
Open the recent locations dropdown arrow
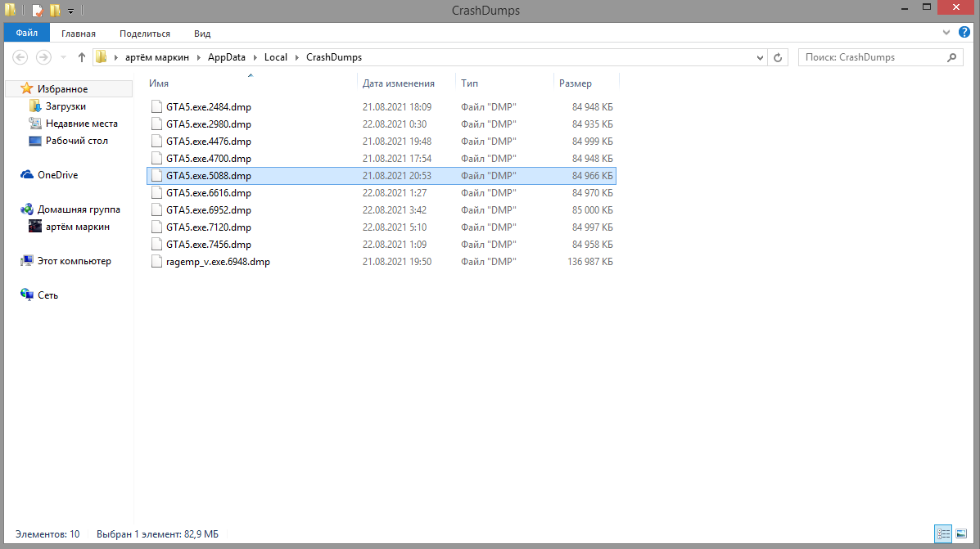point(63,58)
